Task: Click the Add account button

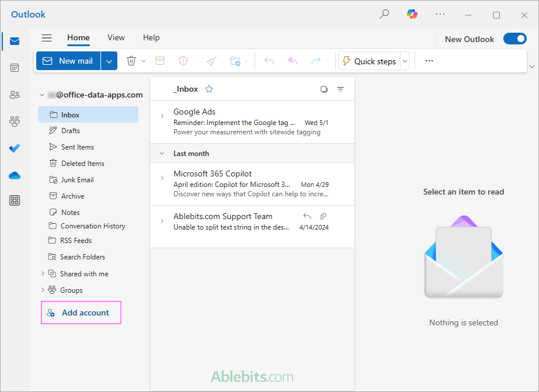Action: [x=81, y=313]
